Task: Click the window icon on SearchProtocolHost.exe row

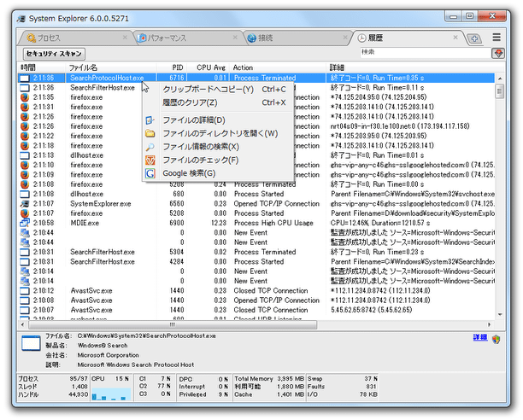Action: 25,78
